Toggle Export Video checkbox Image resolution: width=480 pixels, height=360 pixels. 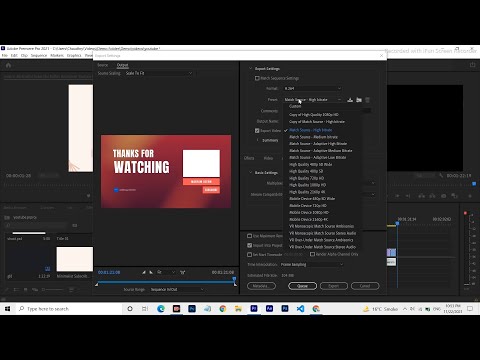coord(257,130)
